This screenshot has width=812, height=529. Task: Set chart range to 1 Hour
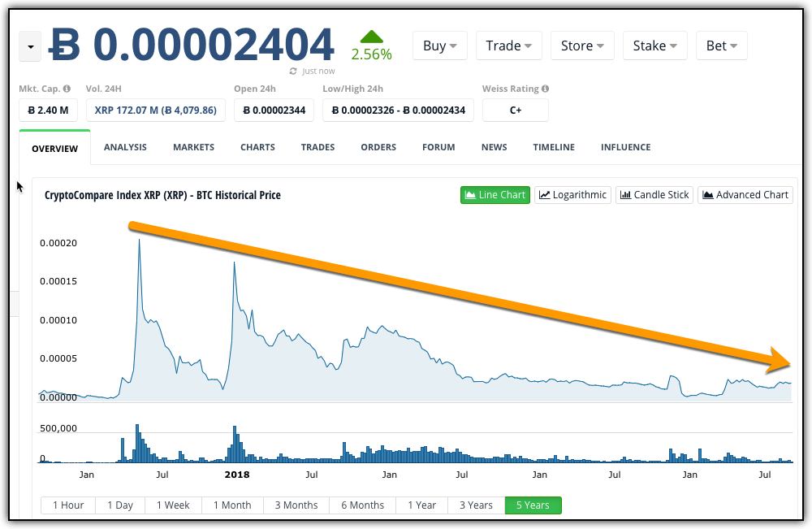(68, 505)
